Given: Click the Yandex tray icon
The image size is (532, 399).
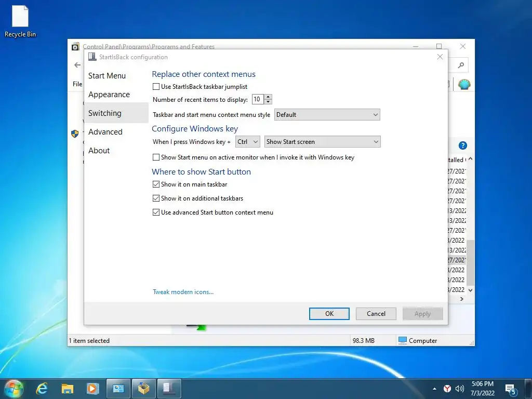Looking at the screenshot, I should (x=447, y=389).
